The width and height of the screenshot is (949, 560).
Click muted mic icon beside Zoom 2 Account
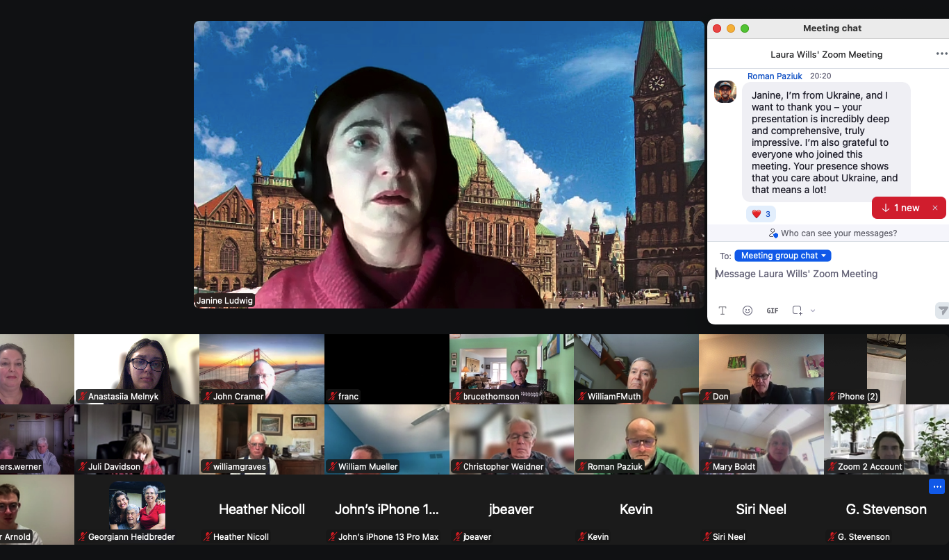pyautogui.click(x=832, y=467)
